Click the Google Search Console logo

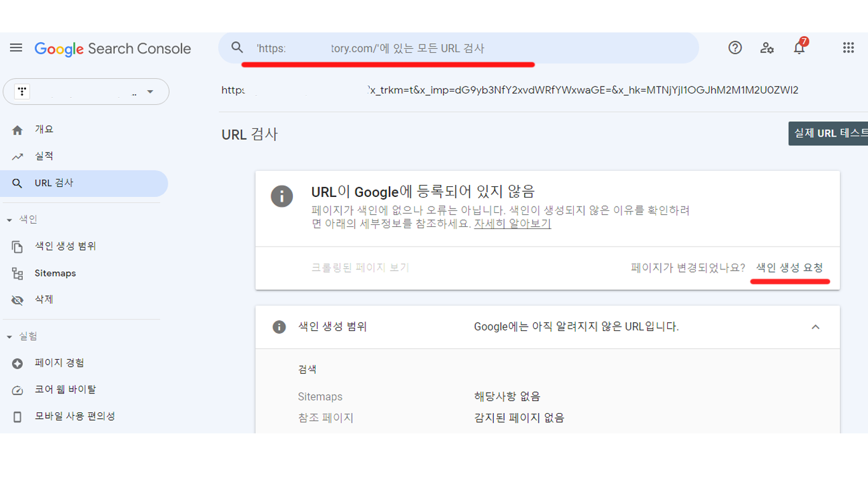[112, 49]
